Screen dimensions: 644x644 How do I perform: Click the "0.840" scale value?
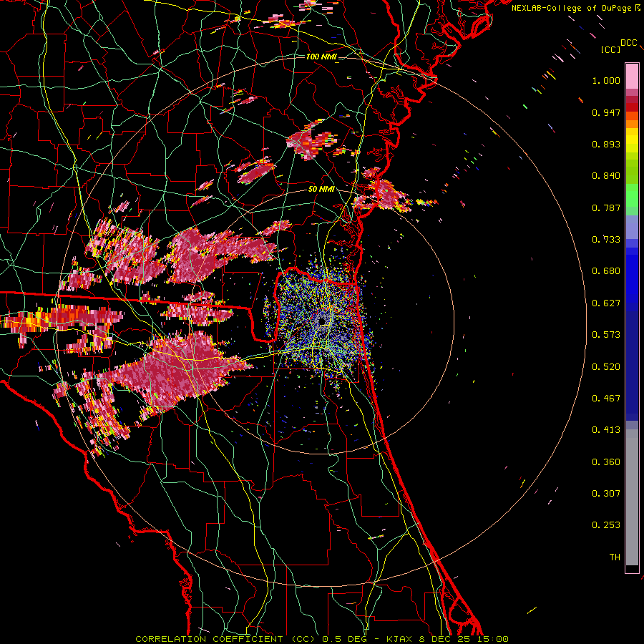pos(606,176)
